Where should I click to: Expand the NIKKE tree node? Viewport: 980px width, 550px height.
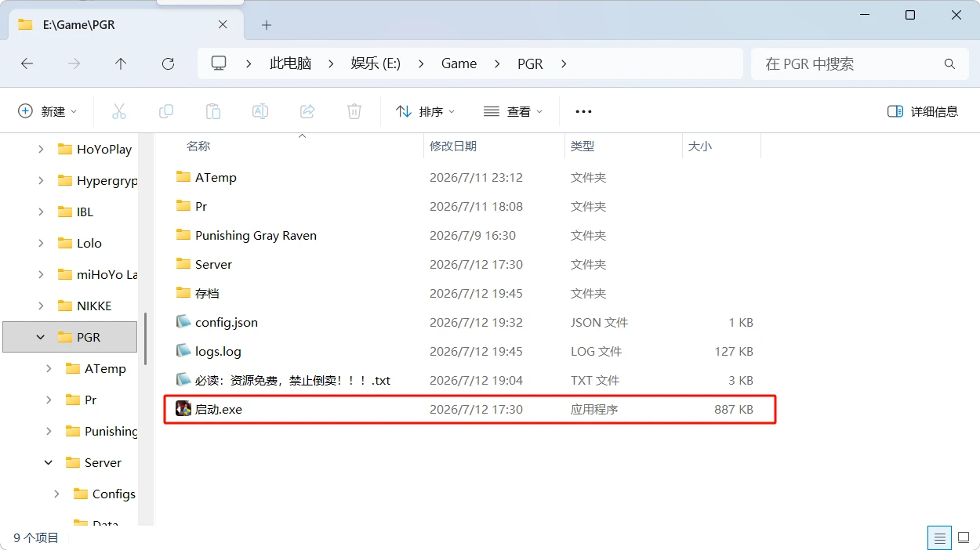tap(41, 306)
